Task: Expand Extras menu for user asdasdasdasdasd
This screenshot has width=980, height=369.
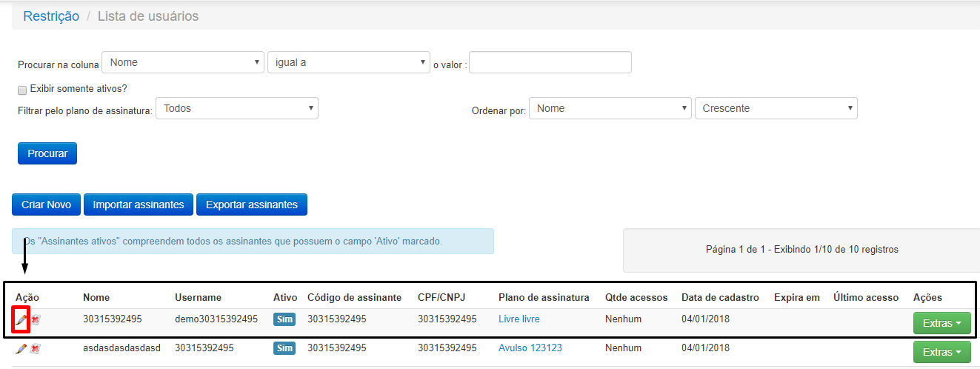Action: (x=941, y=352)
